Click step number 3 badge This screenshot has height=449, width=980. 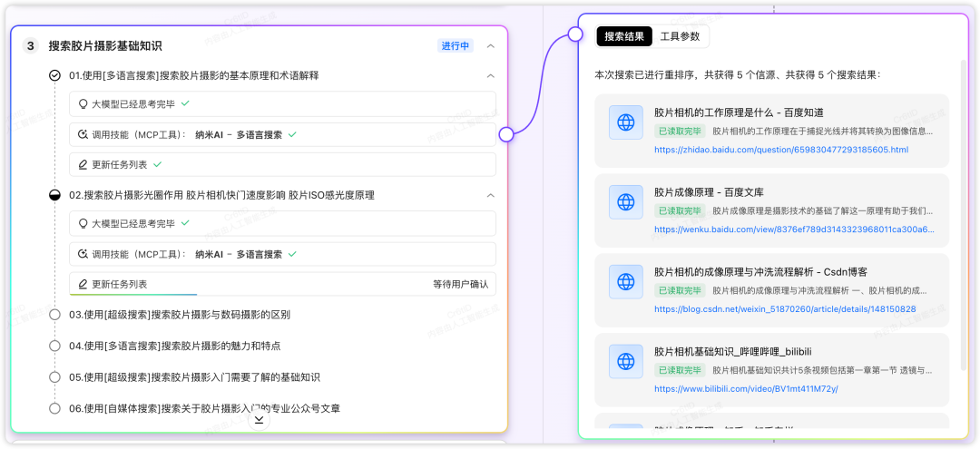click(x=31, y=45)
